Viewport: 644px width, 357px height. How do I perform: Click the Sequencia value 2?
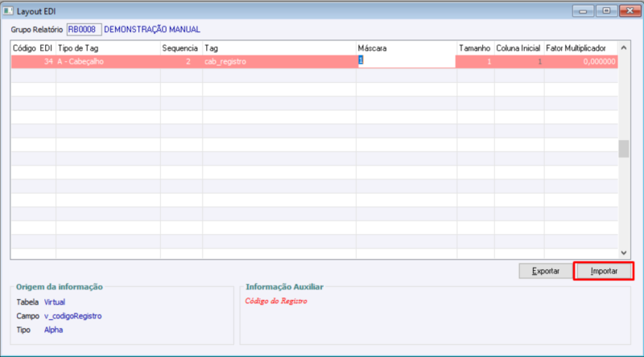coord(188,62)
